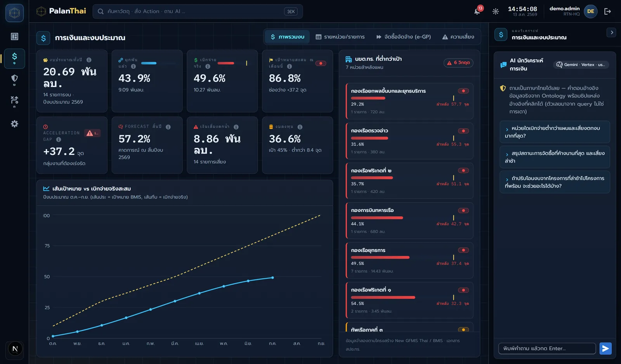This screenshot has height=364, width=621.
Task: Expand question ถ้าปรับโอนงบจากโครงการที่ล่าช้า
Action: tap(555, 182)
